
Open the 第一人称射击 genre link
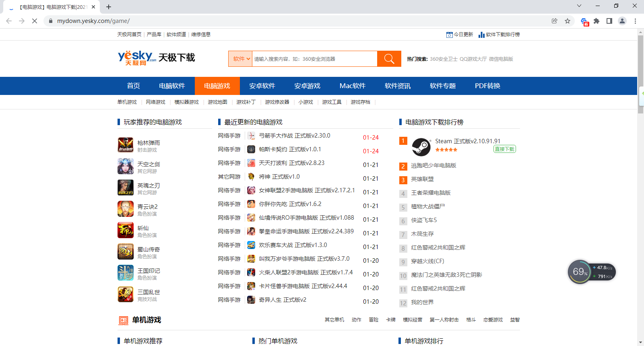click(x=444, y=320)
